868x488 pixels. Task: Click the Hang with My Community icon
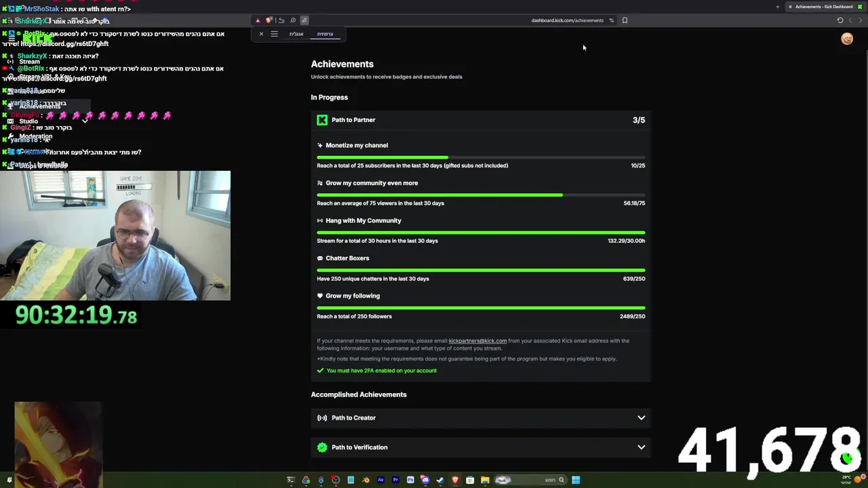pyautogui.click(x=320, y=220)
